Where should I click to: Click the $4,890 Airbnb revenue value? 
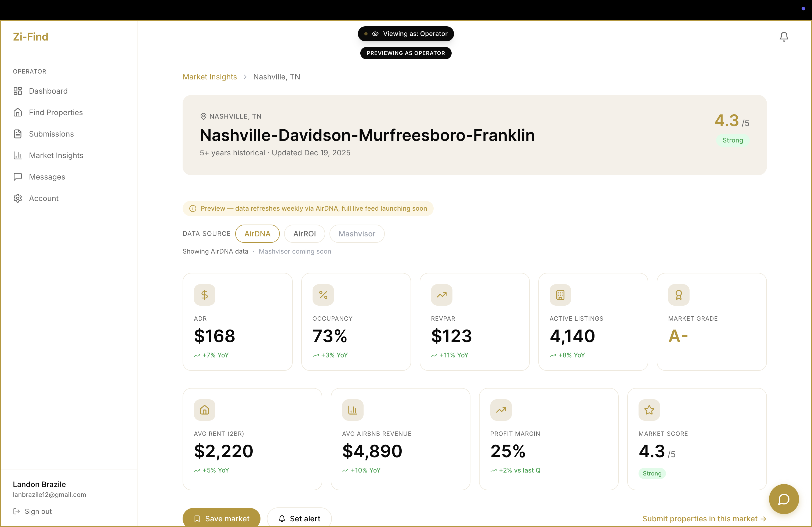pyautogui.click(x=372, y=451)
